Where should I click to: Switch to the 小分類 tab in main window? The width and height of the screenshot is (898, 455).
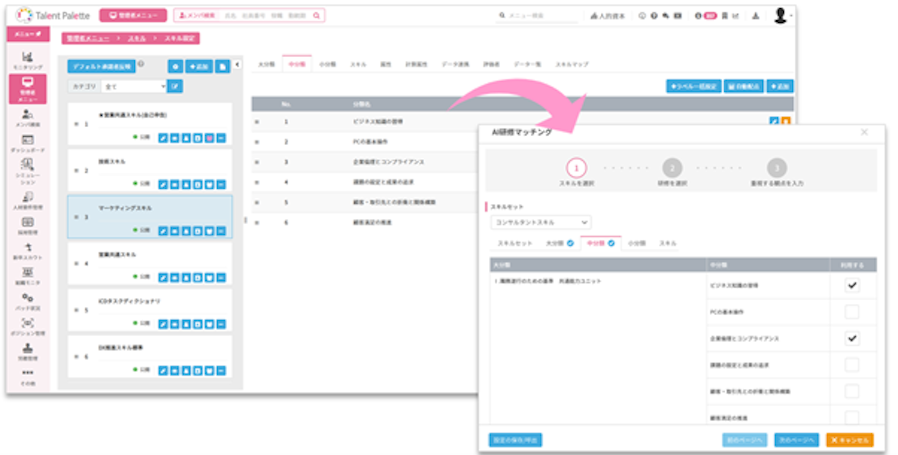tap(327, 64)
